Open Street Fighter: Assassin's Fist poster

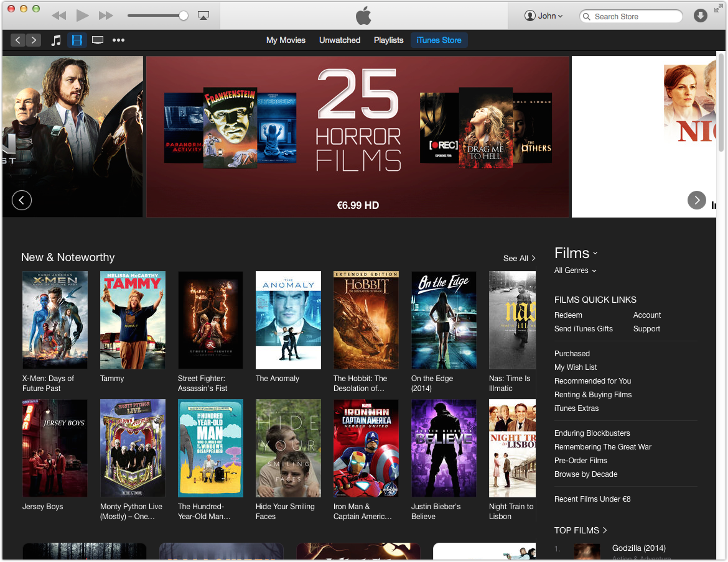point(210,320)
